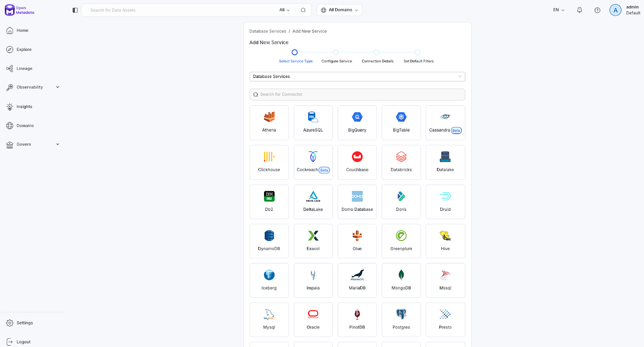Choose the Impala connector
The width and height of the screenshot is (644, 347).
[x=313, y=281]
